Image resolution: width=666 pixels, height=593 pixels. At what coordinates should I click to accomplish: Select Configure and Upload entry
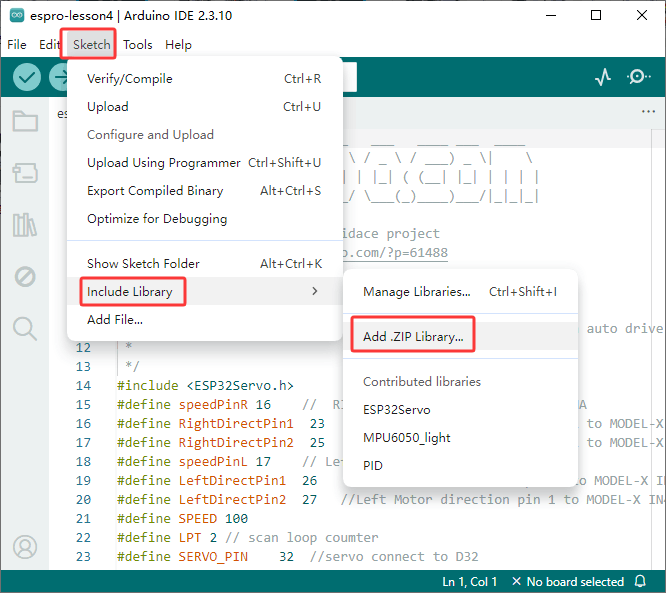click(x=205, y=135)
